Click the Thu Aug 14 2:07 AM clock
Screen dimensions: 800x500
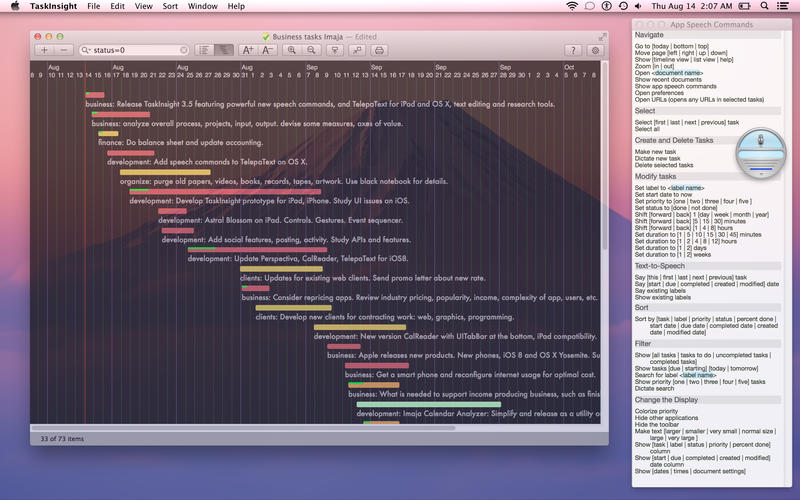(692, 6)
